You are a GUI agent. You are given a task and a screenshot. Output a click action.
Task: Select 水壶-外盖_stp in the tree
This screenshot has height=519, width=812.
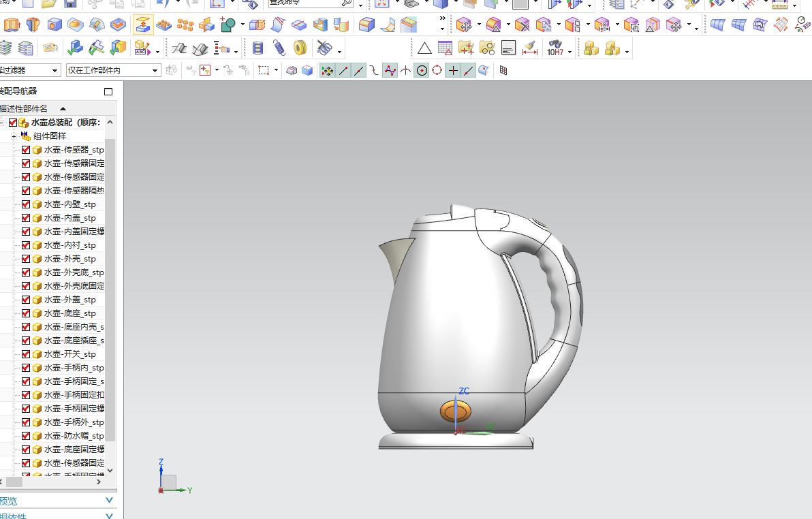pyautogui.click(x=70, y=300)
